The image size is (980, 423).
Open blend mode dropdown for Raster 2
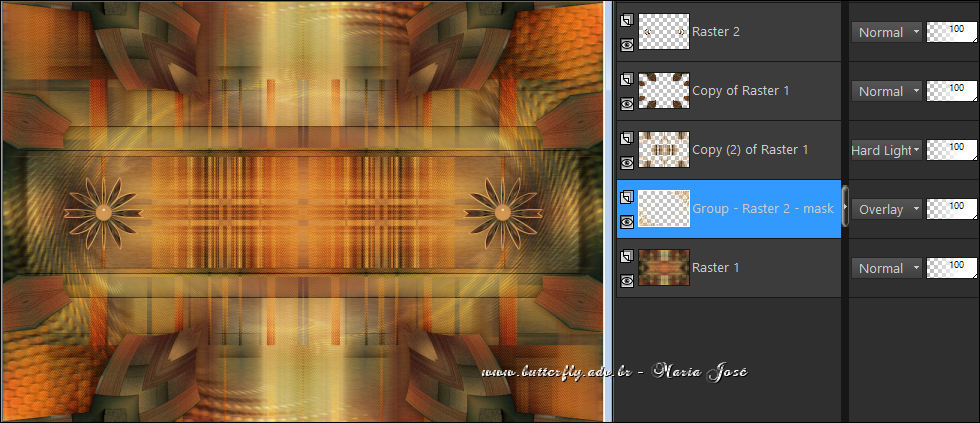(886, 32)
